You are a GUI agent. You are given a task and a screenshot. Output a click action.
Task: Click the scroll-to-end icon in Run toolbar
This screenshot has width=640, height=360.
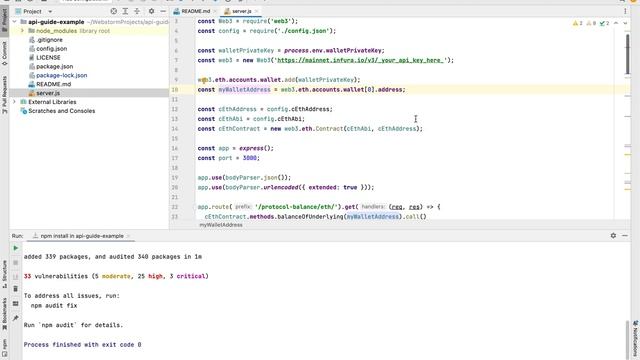16,276
